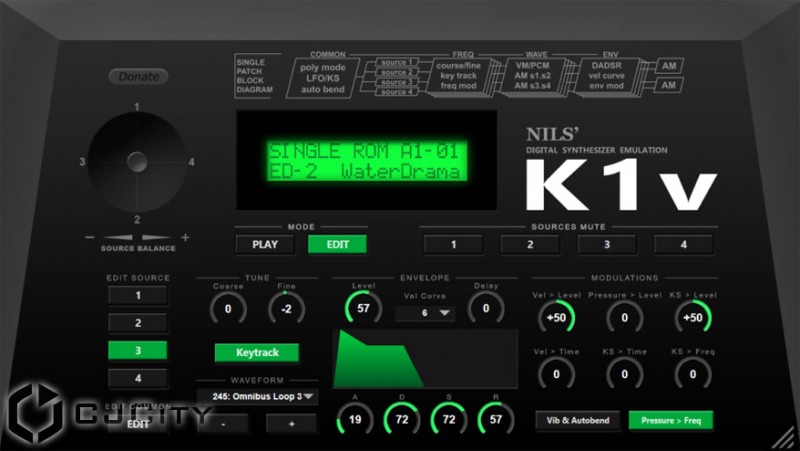Adjust the Coarse tune knob
The image size is (800, 451).
click(x=228, y=309)
